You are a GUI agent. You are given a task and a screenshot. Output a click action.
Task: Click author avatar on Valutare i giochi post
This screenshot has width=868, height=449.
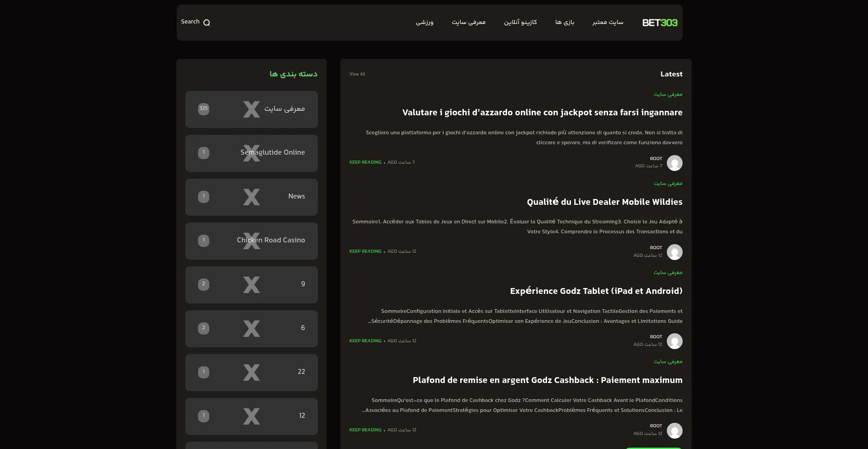point(675,163)
